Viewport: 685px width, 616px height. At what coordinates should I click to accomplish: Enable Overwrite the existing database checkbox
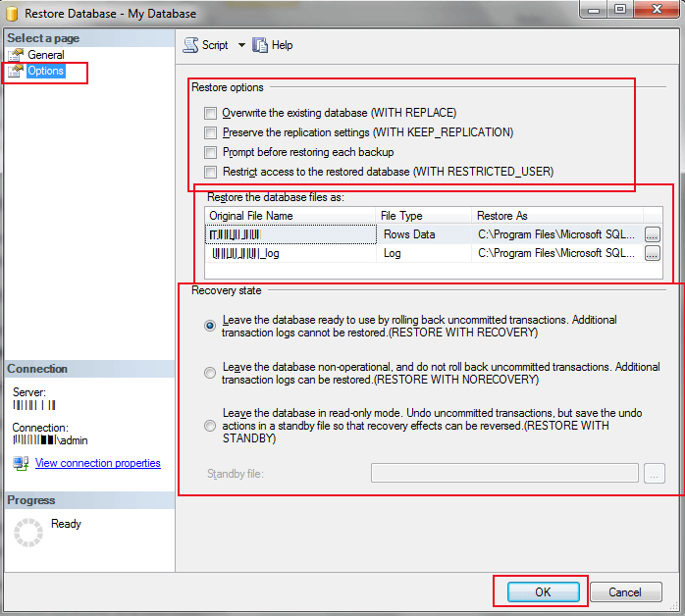click(x=210, y=113)
